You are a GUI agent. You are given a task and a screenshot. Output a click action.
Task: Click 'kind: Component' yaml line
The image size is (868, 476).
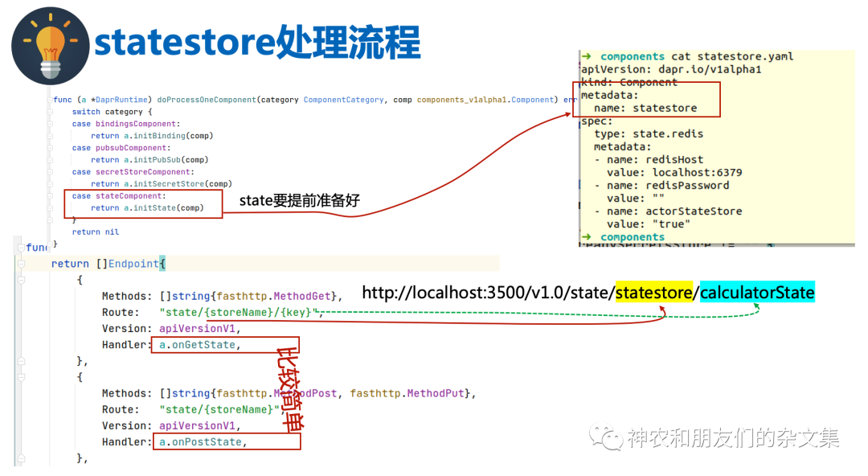coord(628,83)
